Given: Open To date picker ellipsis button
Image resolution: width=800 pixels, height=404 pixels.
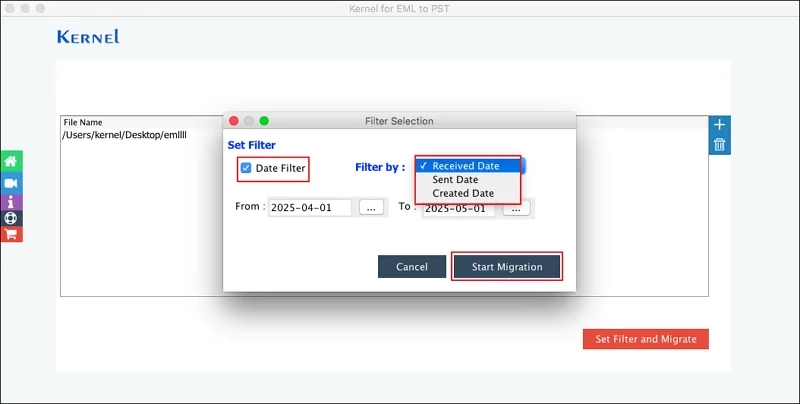Looking at the screenshot, I should click(516, 209).
